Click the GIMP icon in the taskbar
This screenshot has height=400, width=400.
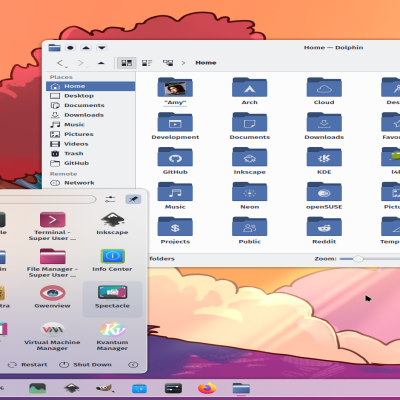(105, 388)
